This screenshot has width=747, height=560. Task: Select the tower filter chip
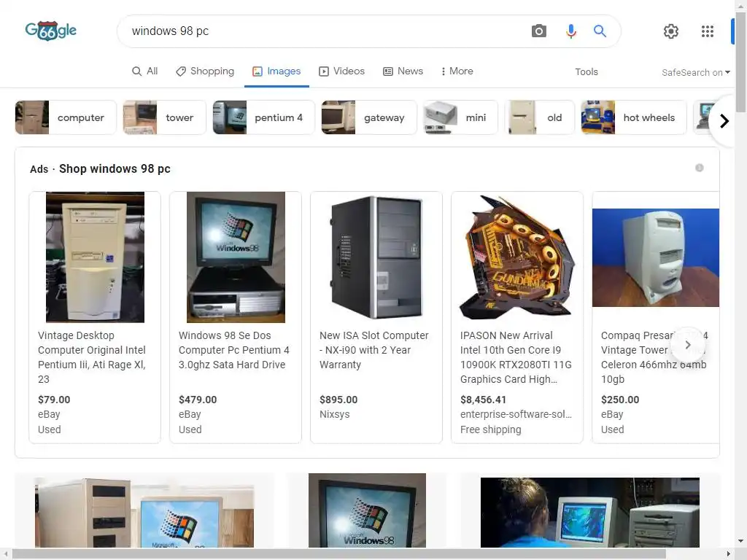tap(164, 117)
